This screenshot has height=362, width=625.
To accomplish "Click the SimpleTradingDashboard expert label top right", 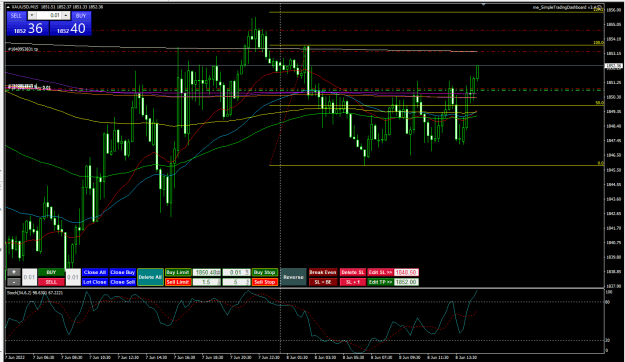I will (568, 7).
